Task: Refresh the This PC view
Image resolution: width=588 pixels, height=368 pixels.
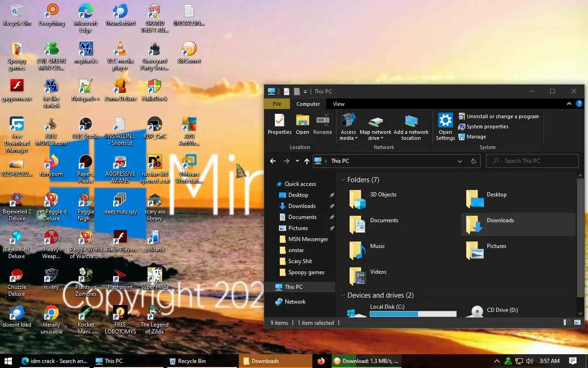Action: (x=473, y=161)
